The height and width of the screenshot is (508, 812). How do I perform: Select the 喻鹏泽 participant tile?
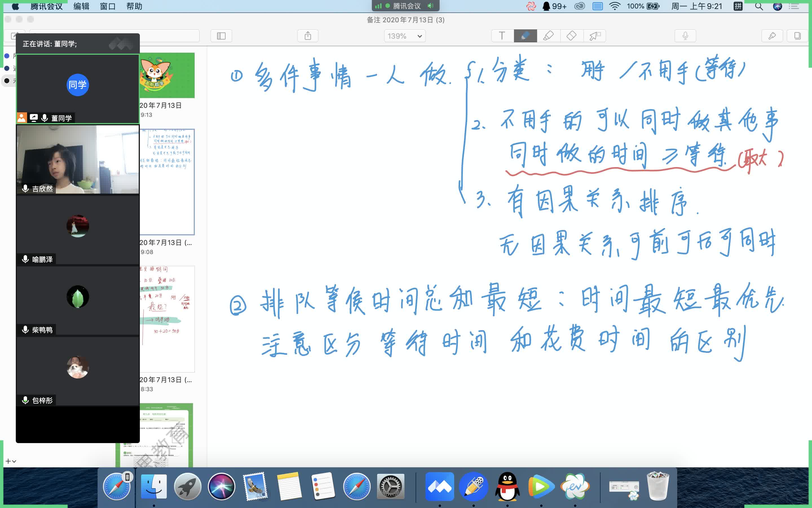(x=78, y=230)
